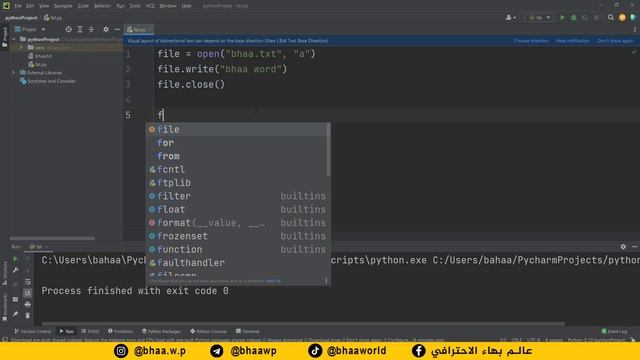Collapse the pythonProject root node
The image size is (640, 360).
pyautogui.click(x=14, y=40)
